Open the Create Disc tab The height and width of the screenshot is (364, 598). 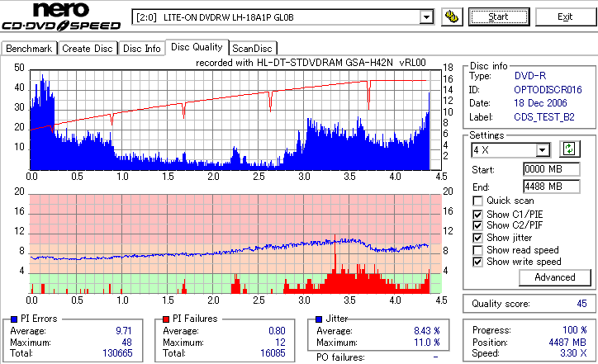tap(88, 49)
